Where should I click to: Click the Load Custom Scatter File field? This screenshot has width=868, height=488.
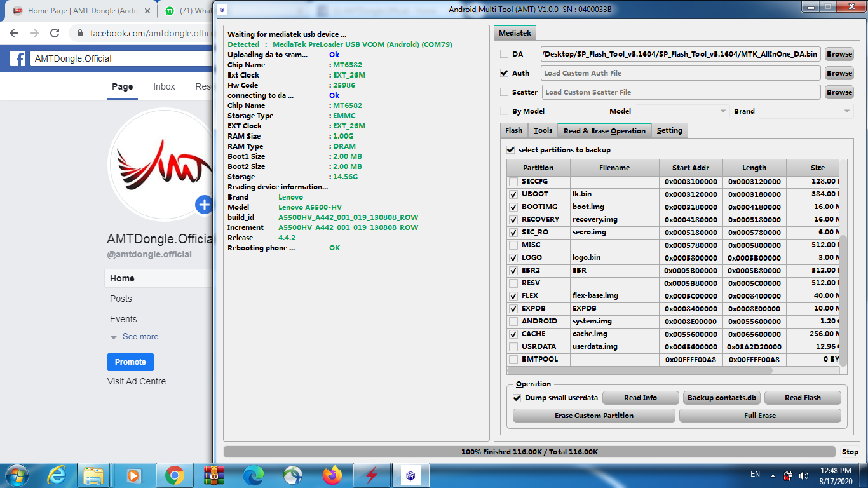pos(681,92)
